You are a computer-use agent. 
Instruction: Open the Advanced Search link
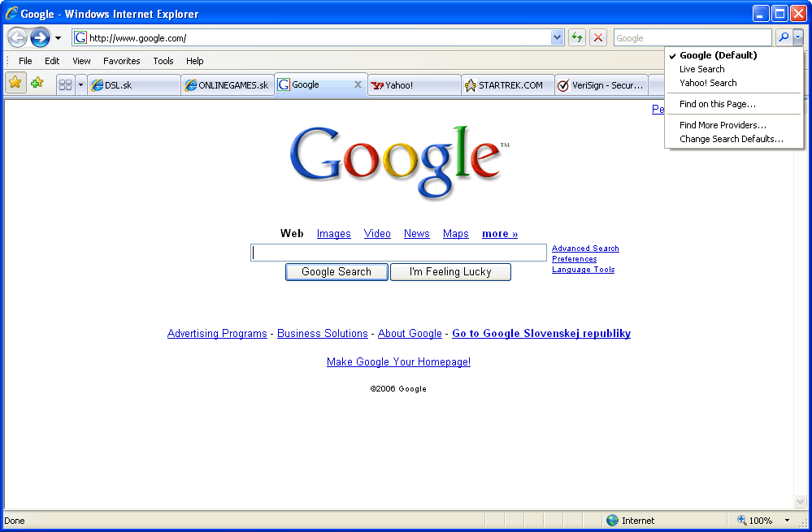tap(585, 249)
